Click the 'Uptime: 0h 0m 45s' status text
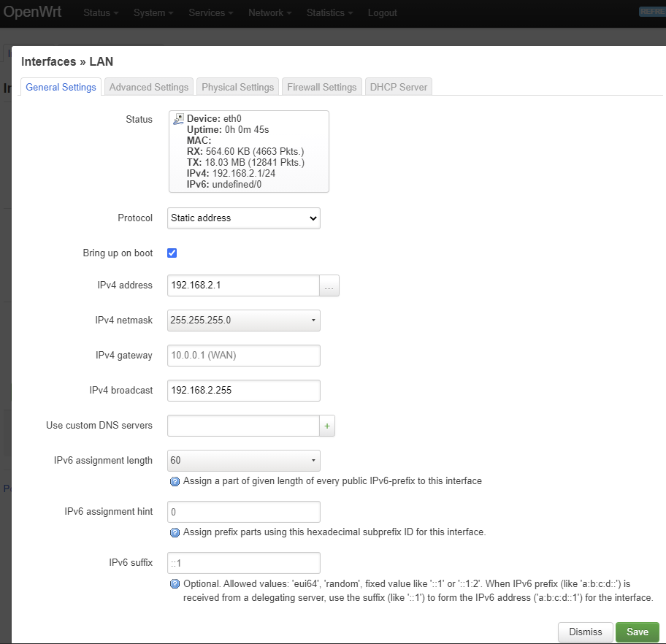The width and height of the screenshot is (666, 644). (228, 129)
